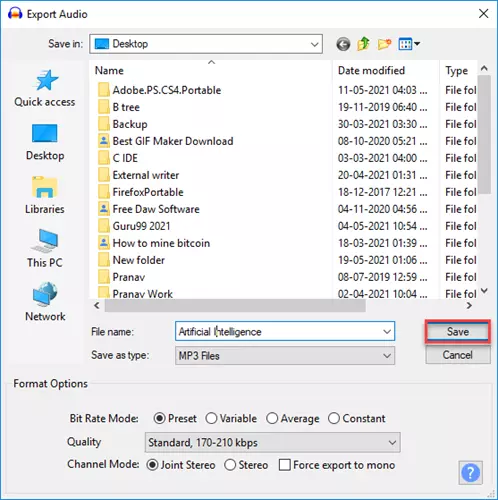Select Variable bit rate mode
This screenshot has height=500, width=498.
click(231, 418)
